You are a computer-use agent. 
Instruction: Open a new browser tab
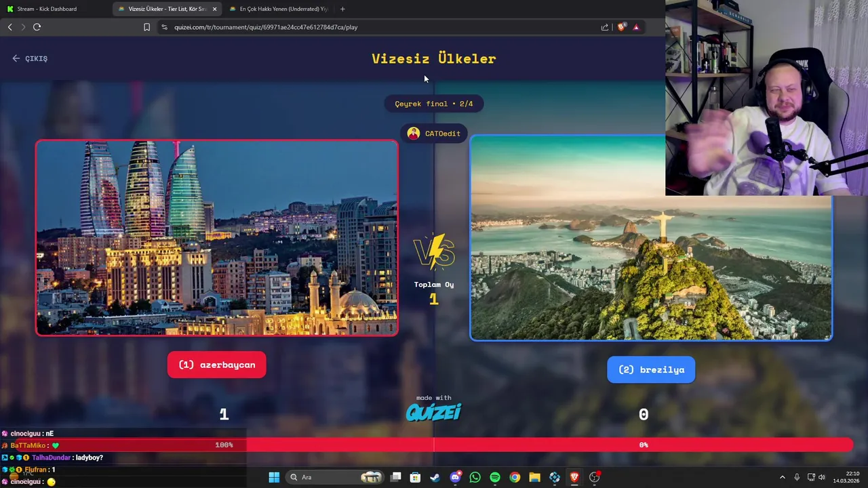(342, 9)
